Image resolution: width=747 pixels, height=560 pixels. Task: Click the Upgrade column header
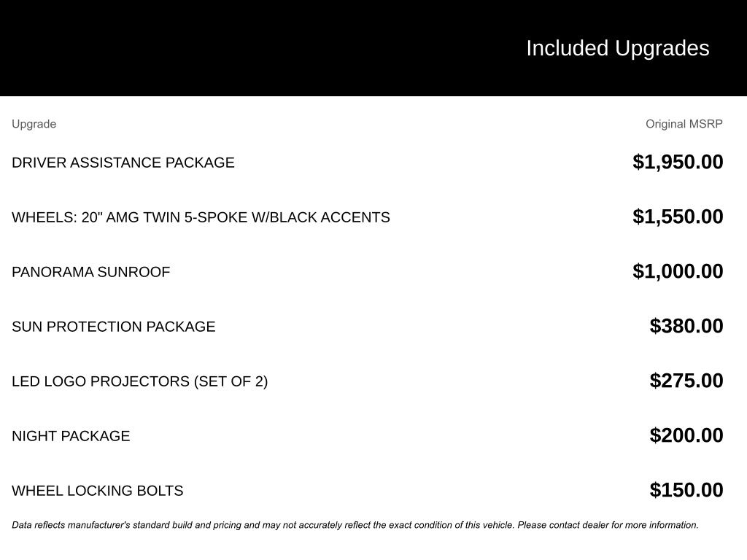[34, 124]
